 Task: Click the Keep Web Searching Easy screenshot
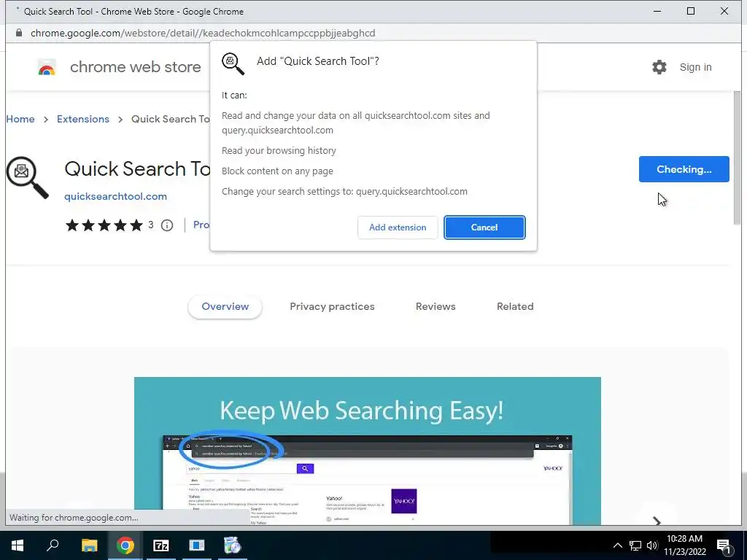pyautogui.click(x=368, y=451)
